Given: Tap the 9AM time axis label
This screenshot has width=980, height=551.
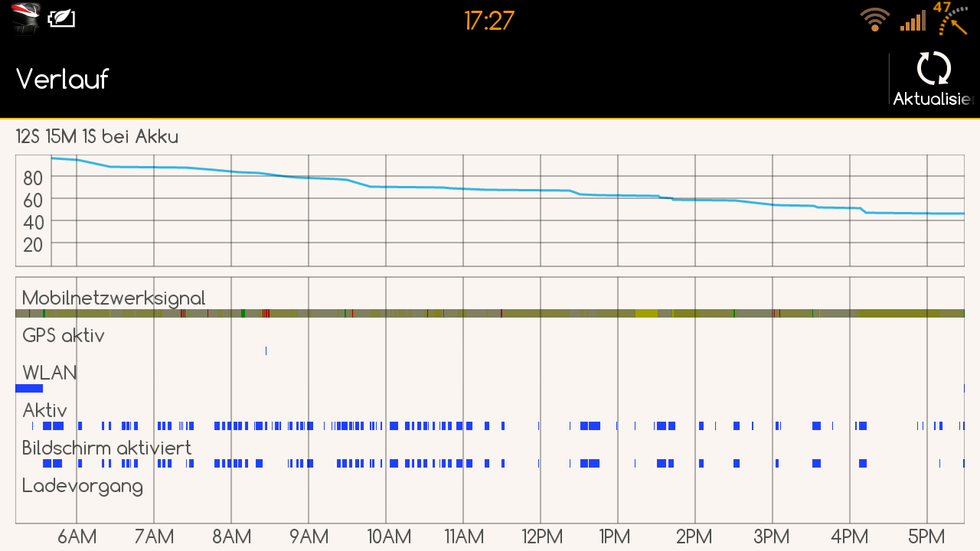Looking at the screenshot, I should click(x=309, y=536).
